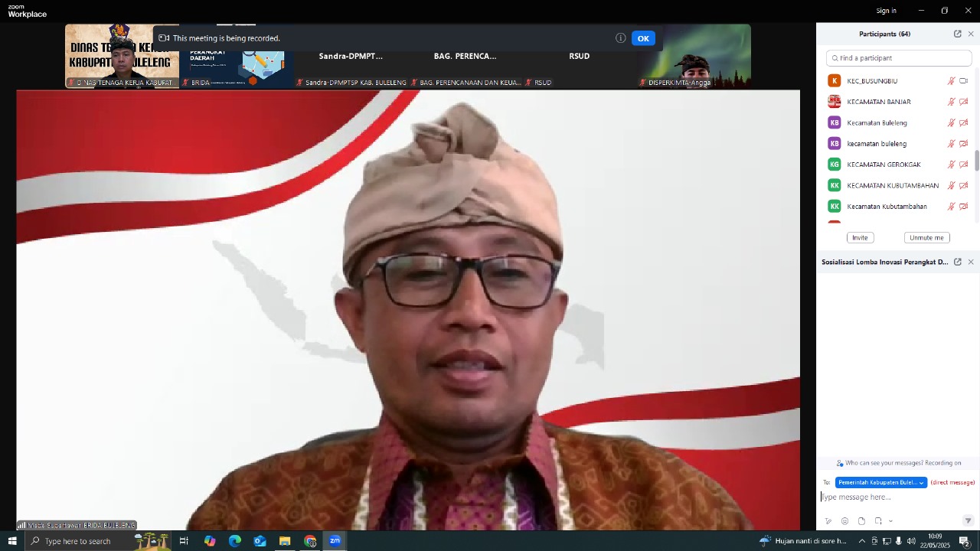Open the chat recipient dropdown
Image resolution: width=980 pixels, height=551 pixels.
coord(881,483)
